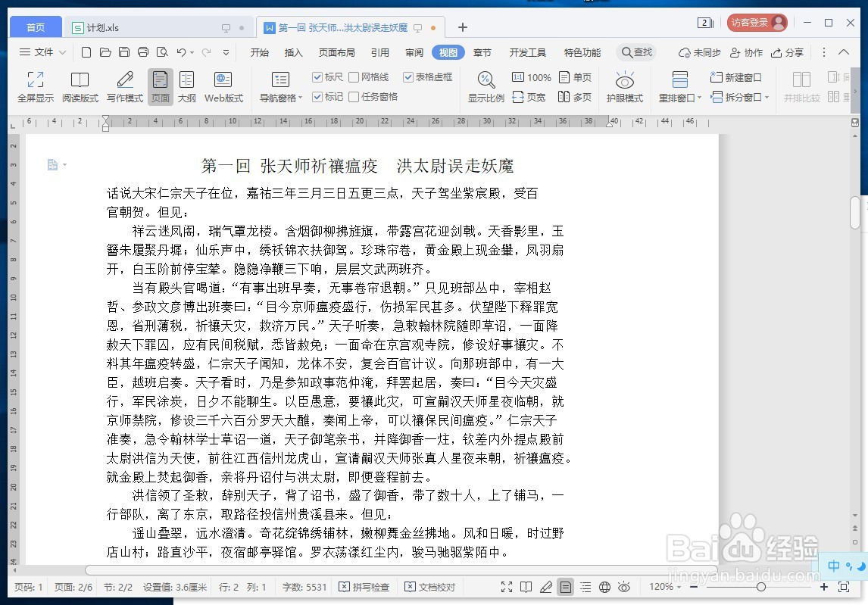Image resolution: width=868 pixels, height=605 pixels.
Task: Click the Collaborate (协作) button
Action: [x=746, y=52]
